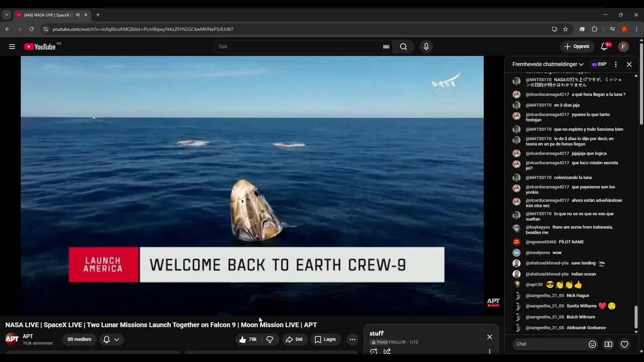Open the notification bell dropdown for APT channel

(111, 339)
